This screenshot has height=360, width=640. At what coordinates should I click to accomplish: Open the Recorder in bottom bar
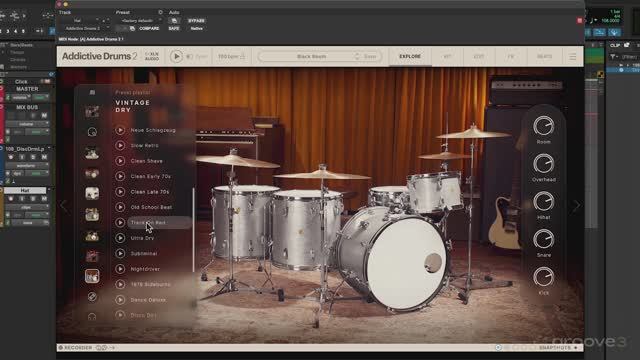(76, 348)
